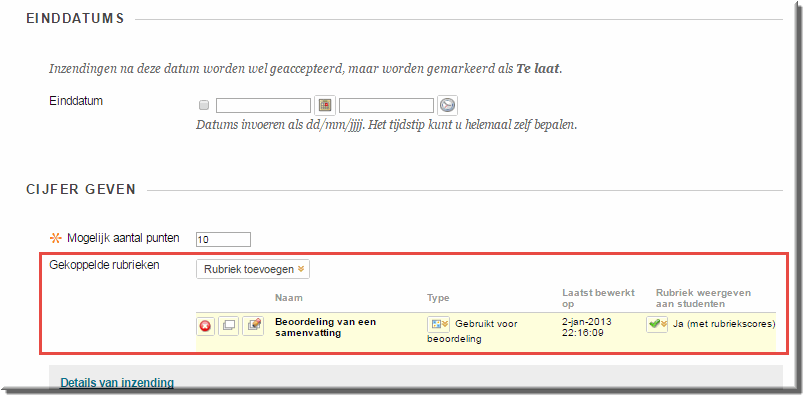
Task: Select rubric Beoordeling van een samenvatting
Action: point(325,327)
